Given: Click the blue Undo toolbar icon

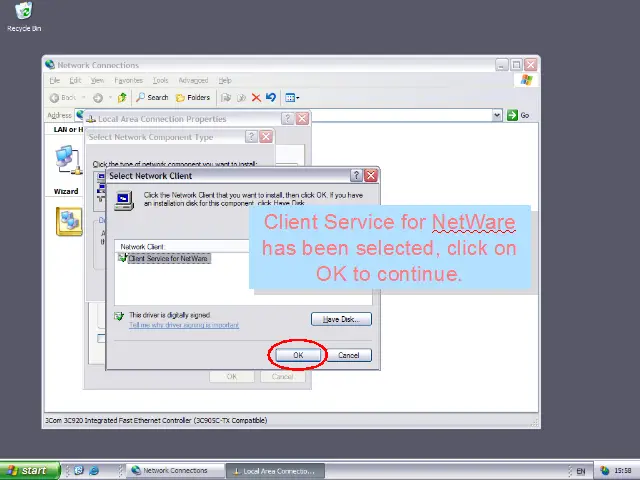Looking at the screenshot, I should pyautogui.click(x=271, y=98).
